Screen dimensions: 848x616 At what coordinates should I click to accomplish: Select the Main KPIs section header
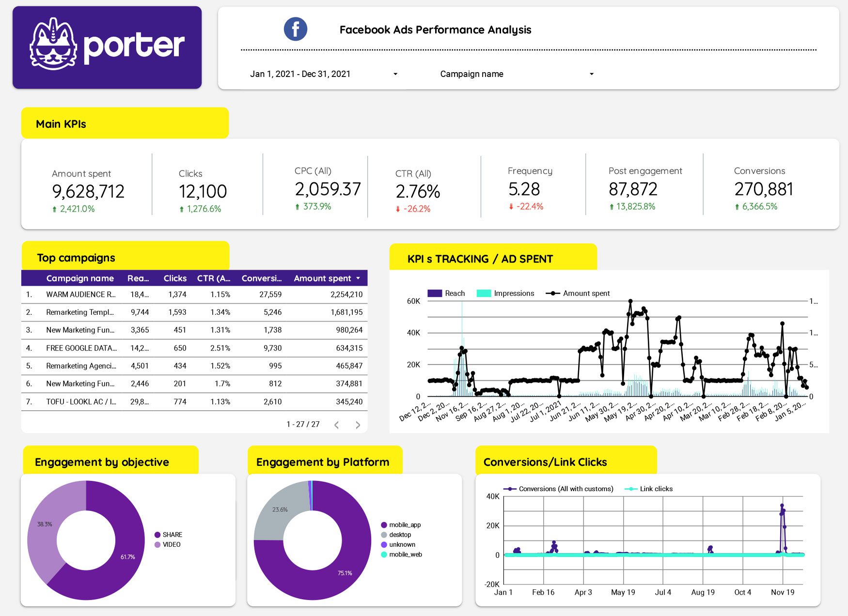click(61, 124)
